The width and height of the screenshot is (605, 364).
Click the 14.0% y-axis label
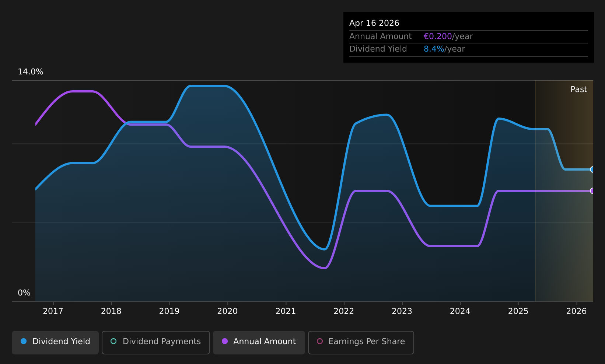click(31, 72)
